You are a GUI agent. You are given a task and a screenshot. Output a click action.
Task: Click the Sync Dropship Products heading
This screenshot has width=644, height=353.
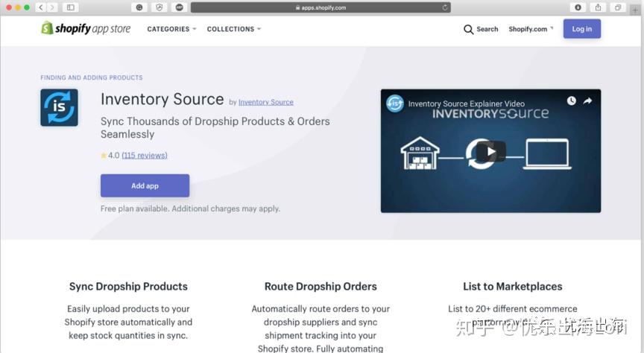tap(128, 287)
